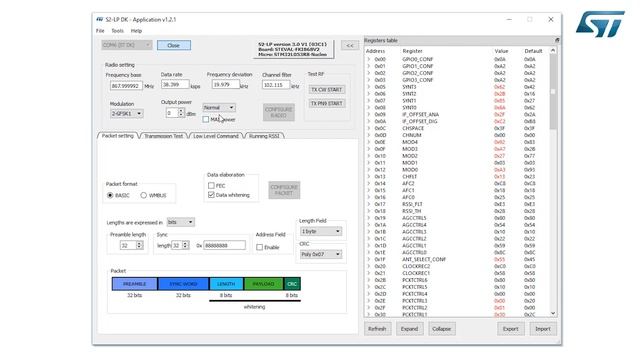Screen dimensions: 640x360
Task: Click Export registers button
Action: (x=511, y=329)
